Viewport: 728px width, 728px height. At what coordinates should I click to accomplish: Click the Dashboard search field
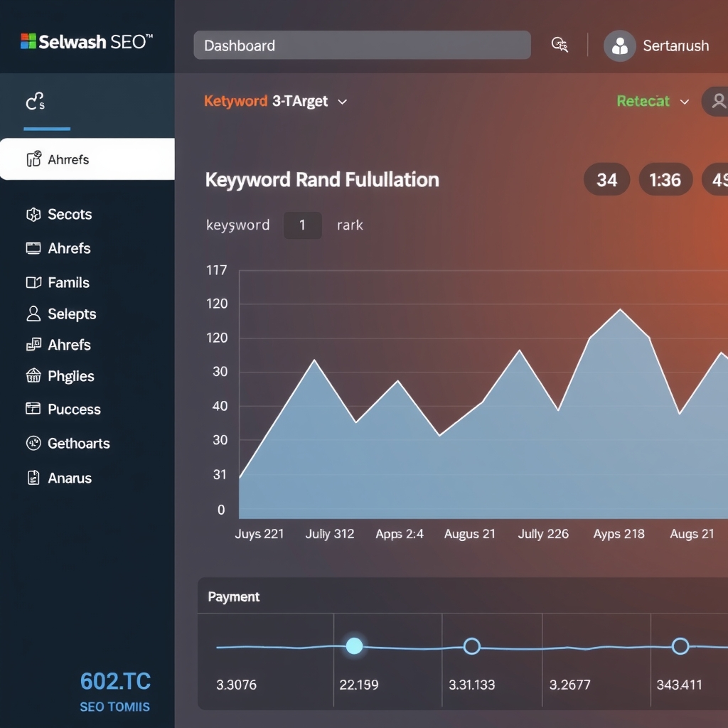coord(362,45)
